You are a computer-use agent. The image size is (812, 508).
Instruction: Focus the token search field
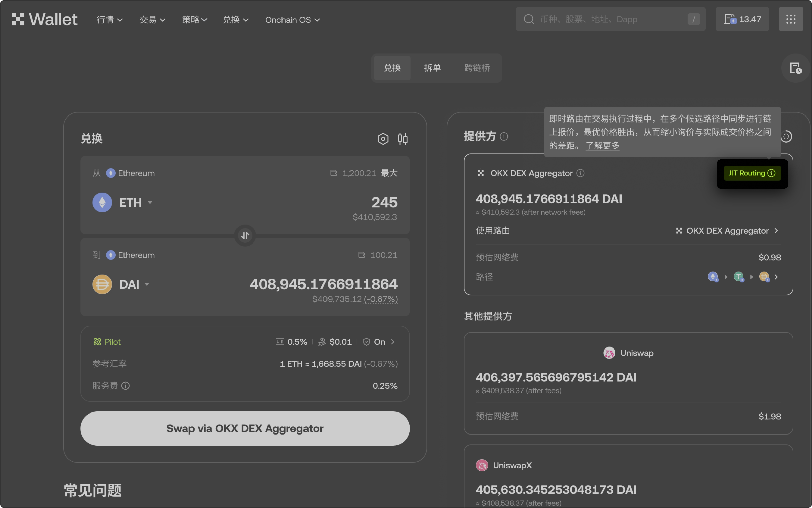pos(610,19)
